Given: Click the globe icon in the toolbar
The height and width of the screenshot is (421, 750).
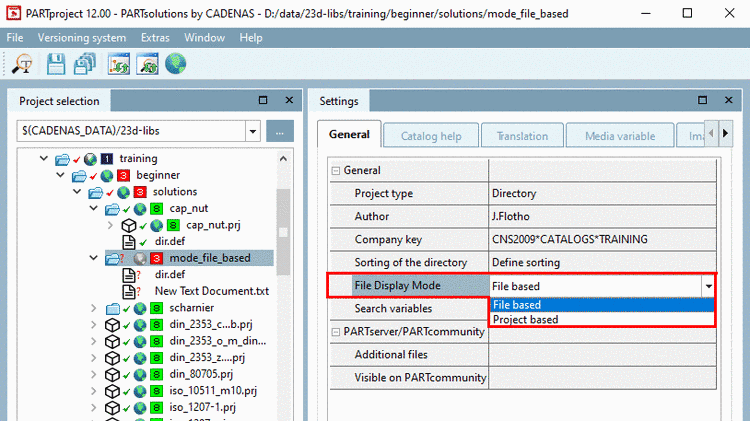Looking at the screenshot, I should click(176, 64).
